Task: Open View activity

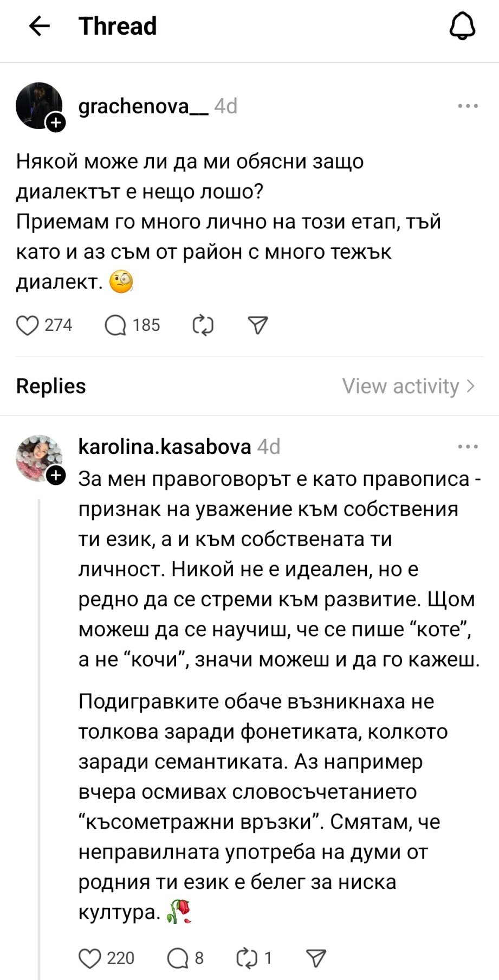Action: [x=409, y=386]
